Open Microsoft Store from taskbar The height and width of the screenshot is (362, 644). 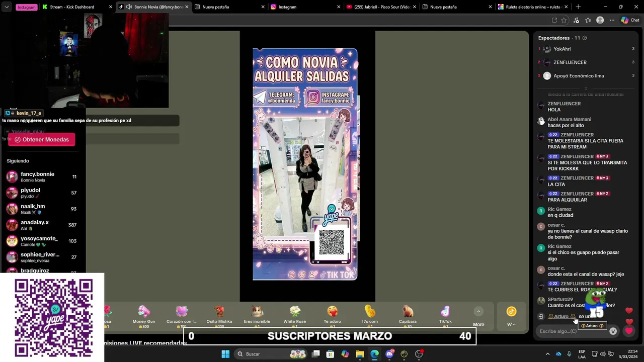(x=330, y=354)
